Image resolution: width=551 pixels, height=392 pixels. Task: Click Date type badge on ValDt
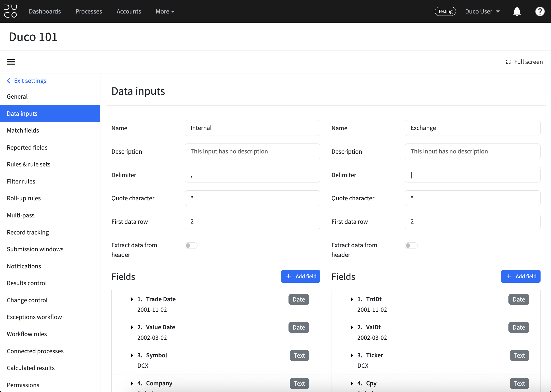(x=519, y=328)
